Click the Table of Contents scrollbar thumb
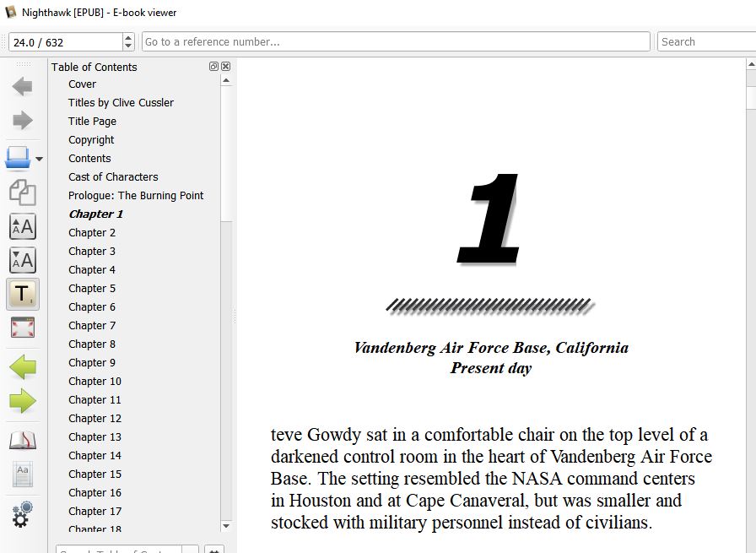756x553 pixels. 226,154
